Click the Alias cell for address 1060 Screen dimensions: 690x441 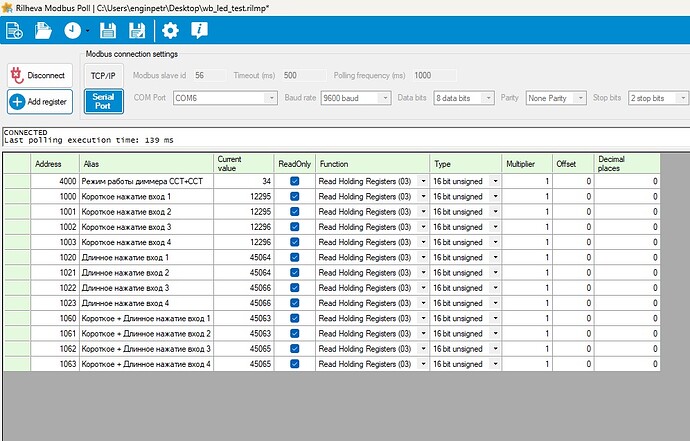pyautogui.click(x=146, y=318)
